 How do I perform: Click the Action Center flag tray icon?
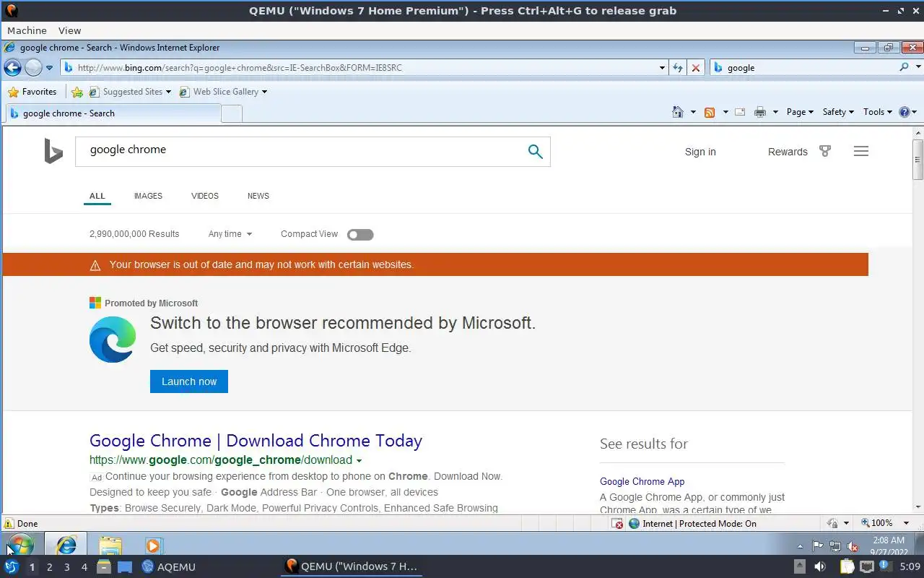[817, 546]
